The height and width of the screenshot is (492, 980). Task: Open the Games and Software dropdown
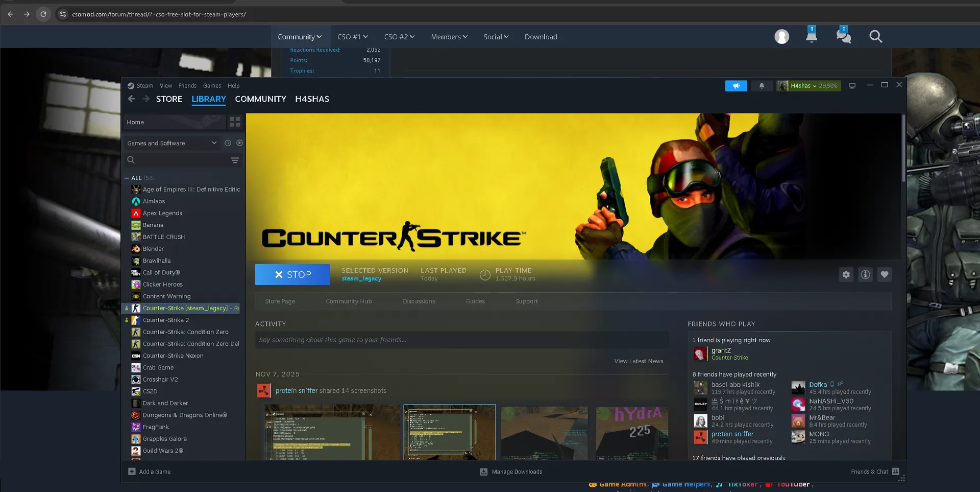[x=173, y=143]
